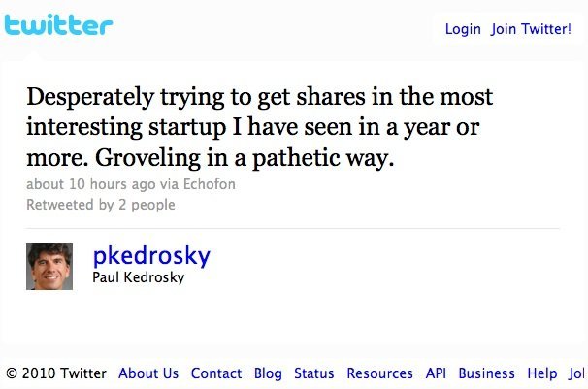This screenshot has width=588, height=389.
Task: Open the pkedrosky username link
Action: (x=150, y=255)
